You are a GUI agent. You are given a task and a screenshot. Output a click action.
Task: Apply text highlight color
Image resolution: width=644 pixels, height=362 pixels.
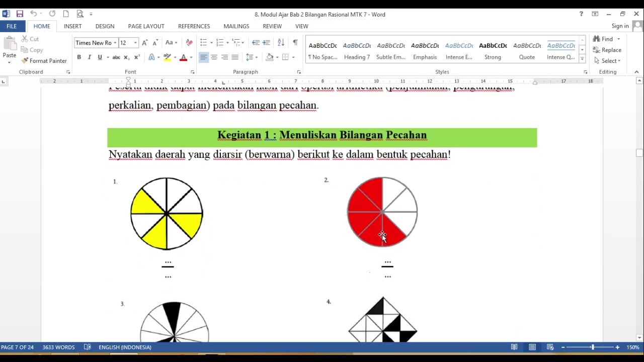point(168,57)
